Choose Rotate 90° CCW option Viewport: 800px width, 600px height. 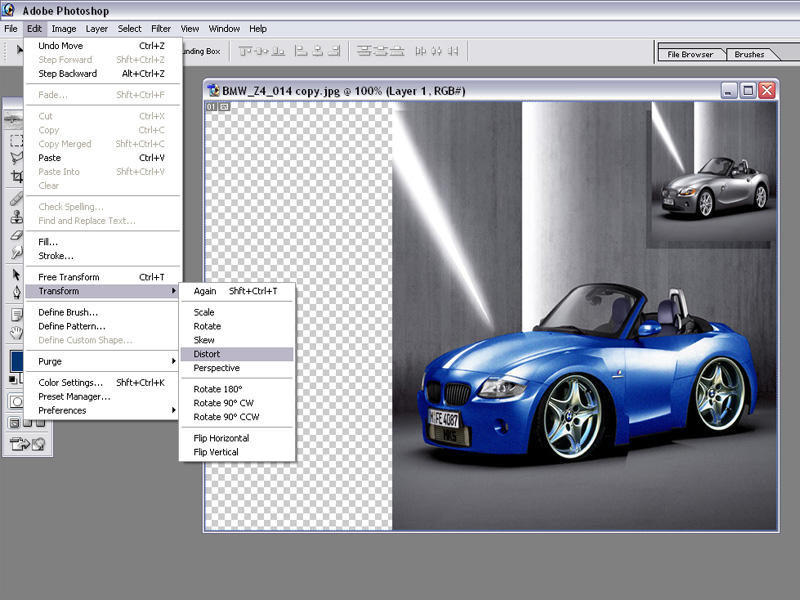[237, 417]
